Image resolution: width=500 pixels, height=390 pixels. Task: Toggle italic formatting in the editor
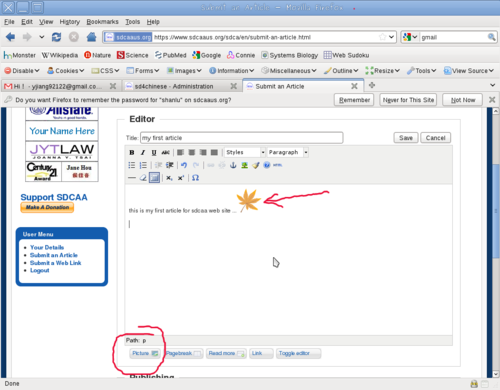pyautogui.click(x=143, y=153)
